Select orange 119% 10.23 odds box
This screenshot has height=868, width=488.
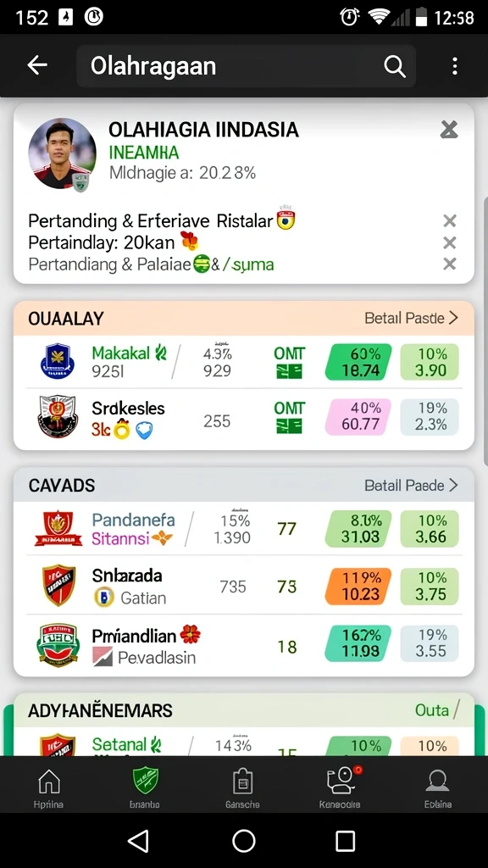358,586
